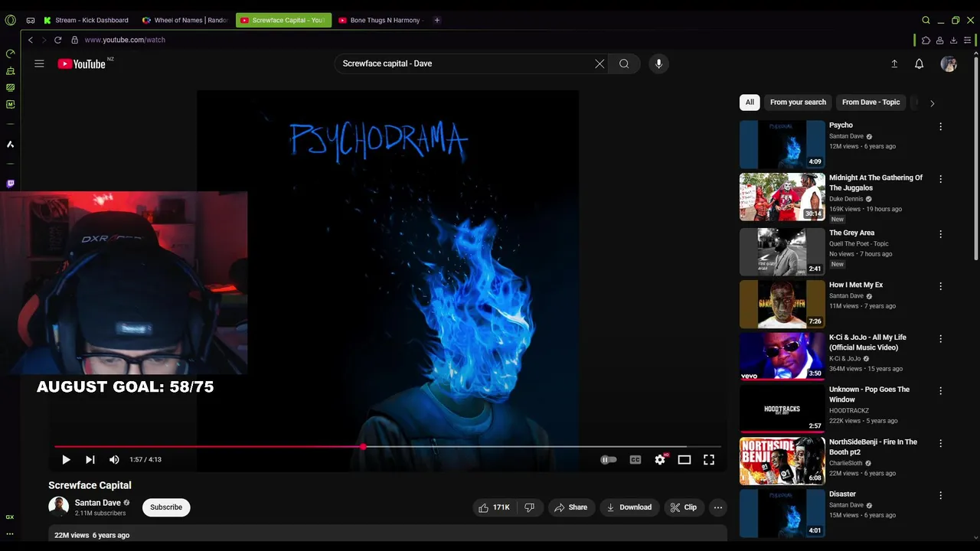980x551 pixels.
Task: Open options for NorthSideBenji video
Action: point(940,443)
